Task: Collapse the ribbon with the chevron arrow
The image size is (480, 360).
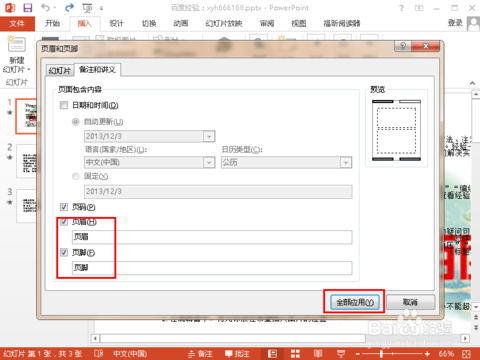Action: tap(472, 83)
